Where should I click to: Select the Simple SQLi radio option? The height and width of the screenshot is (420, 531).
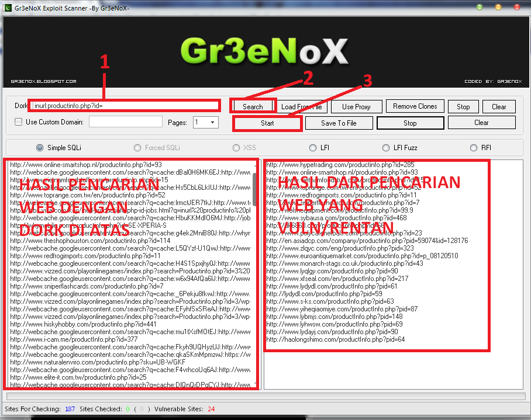(40, 148)
